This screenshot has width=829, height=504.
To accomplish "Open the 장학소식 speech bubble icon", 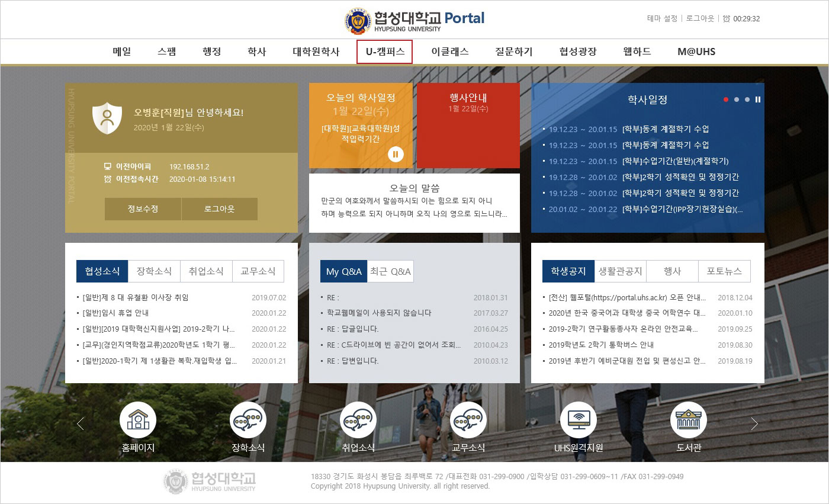I will tap(248, 420).
